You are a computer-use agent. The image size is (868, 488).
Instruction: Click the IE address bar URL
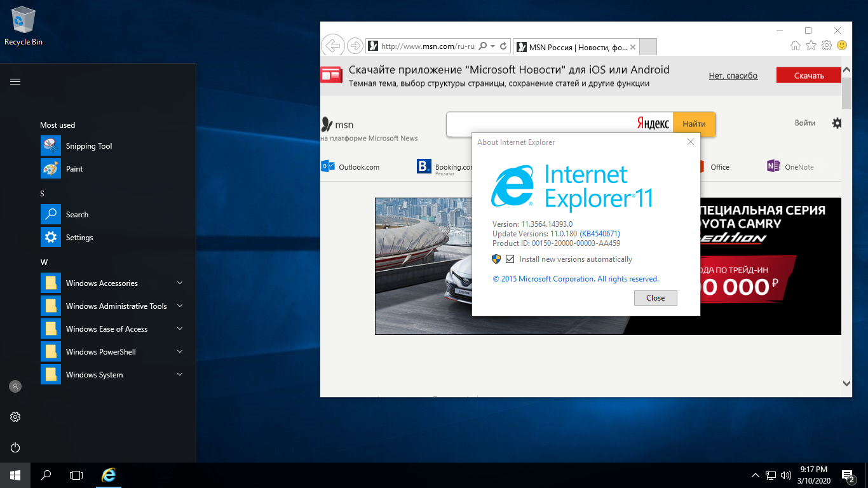pyautogui.click(x=427, y=46)
